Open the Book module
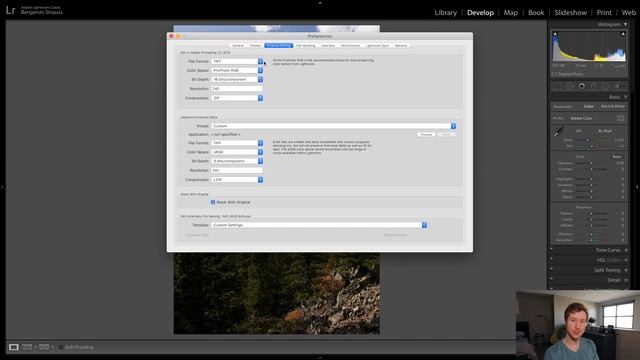This screenshot has width=640, height=360. [536, 13]
